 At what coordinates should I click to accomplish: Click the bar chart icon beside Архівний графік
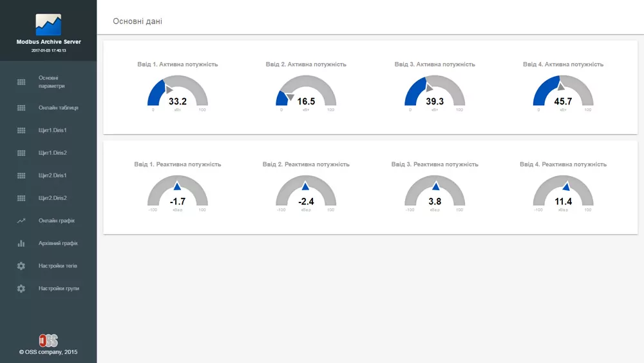21,243
